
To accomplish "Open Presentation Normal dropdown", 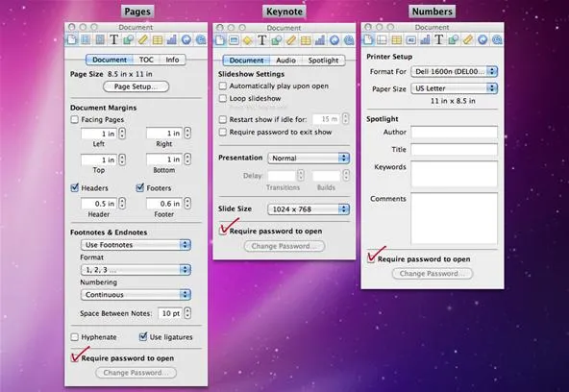I will 309,159.
